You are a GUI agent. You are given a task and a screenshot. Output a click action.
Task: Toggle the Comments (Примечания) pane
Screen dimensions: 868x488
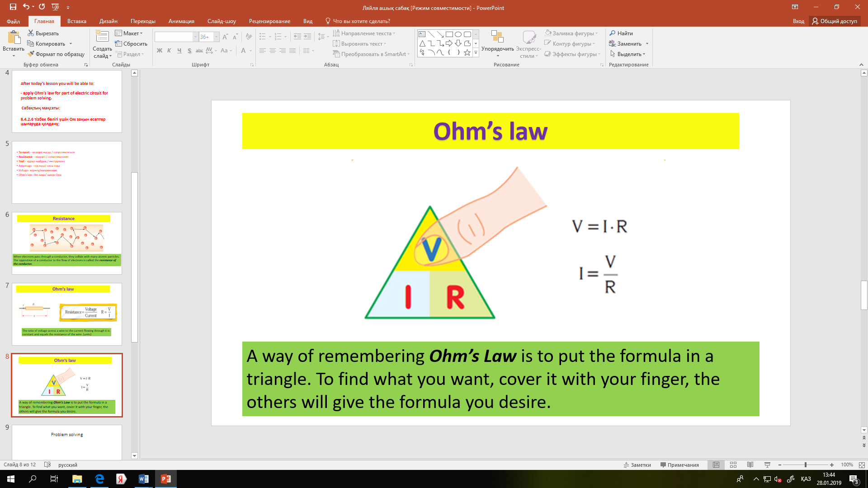(x=679, y=465)
